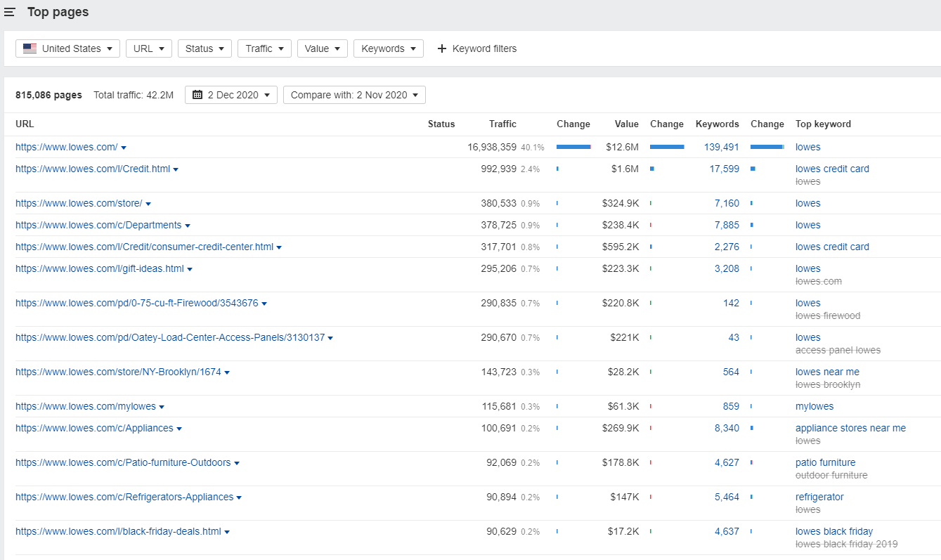
Task: Open the Traffic filter dropdown
Action: click(x=265, y=48)
